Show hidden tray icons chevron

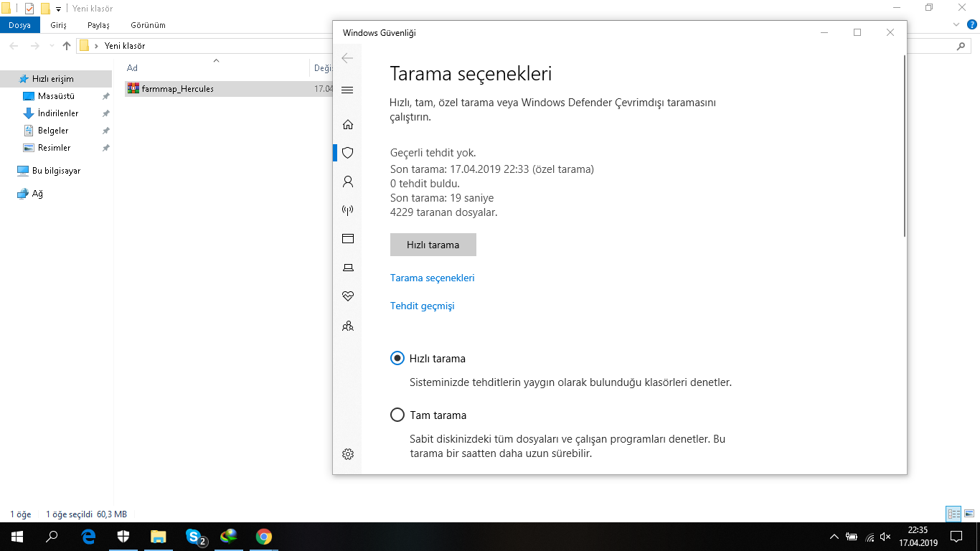tap(834, 537)
